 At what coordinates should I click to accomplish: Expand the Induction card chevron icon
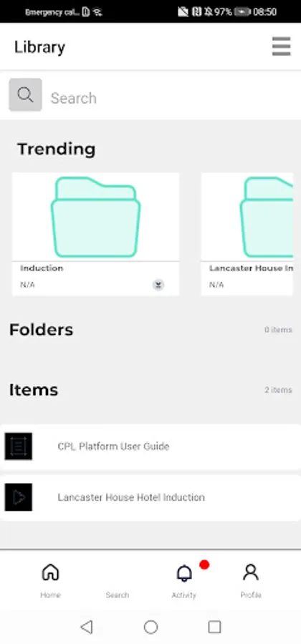tap(158, 285)
